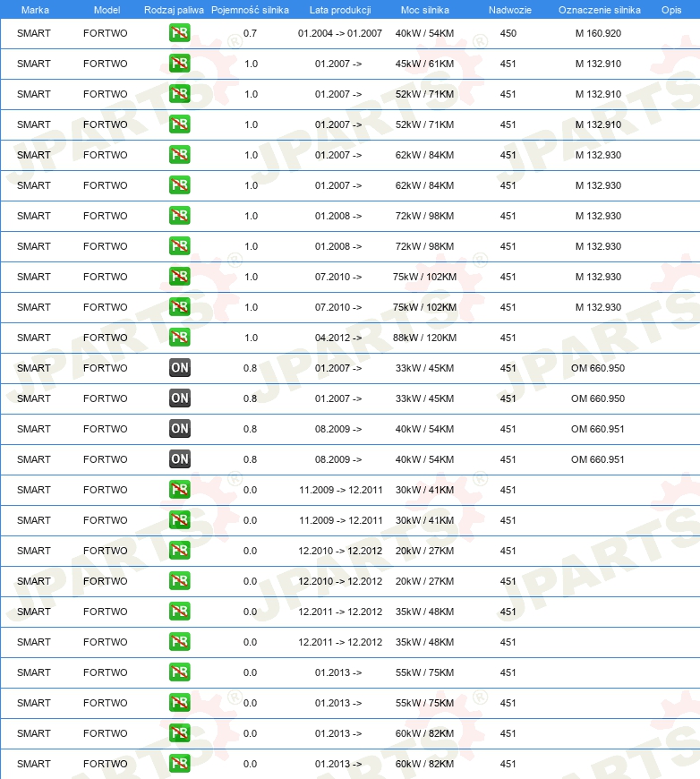This screenshot has height=779, width=700.
Task: Click the petrol fuel icon in the 45kW / 61KM row
Action: point(179,64)
